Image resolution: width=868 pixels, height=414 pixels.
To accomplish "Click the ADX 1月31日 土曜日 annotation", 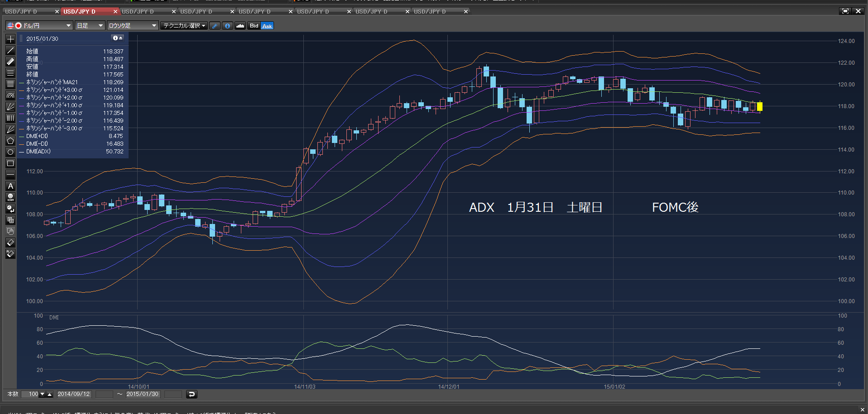I will pyautogui.click(x=536, y=207).
